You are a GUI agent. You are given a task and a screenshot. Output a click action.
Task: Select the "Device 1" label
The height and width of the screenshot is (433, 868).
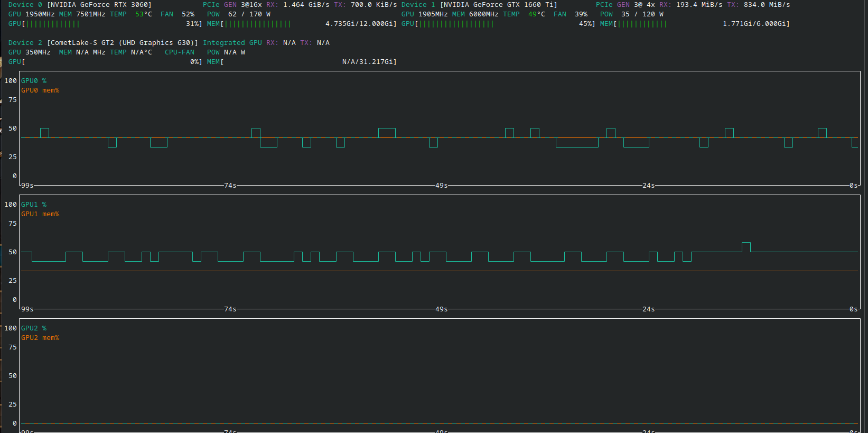418,5
